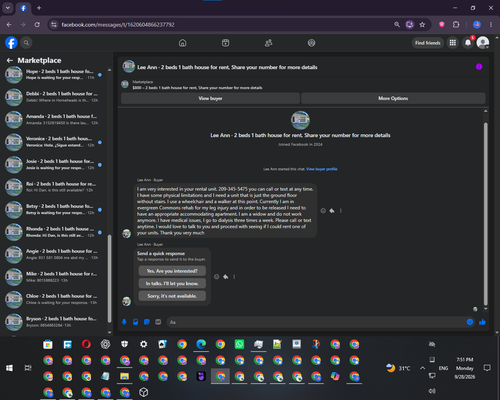Send quick response 'Sorry, it's not available.'
Image resolution: width=500 pixels, height=400 pixels.
click(172, 296)
